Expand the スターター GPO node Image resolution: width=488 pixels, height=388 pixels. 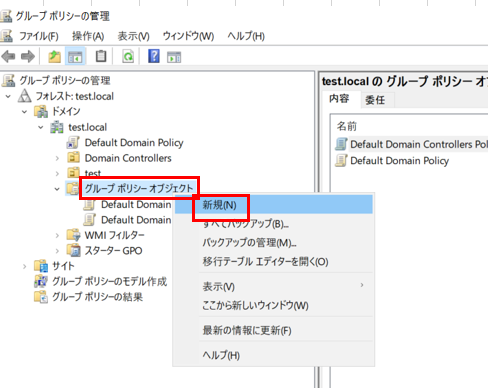click(x=57, y=251)
